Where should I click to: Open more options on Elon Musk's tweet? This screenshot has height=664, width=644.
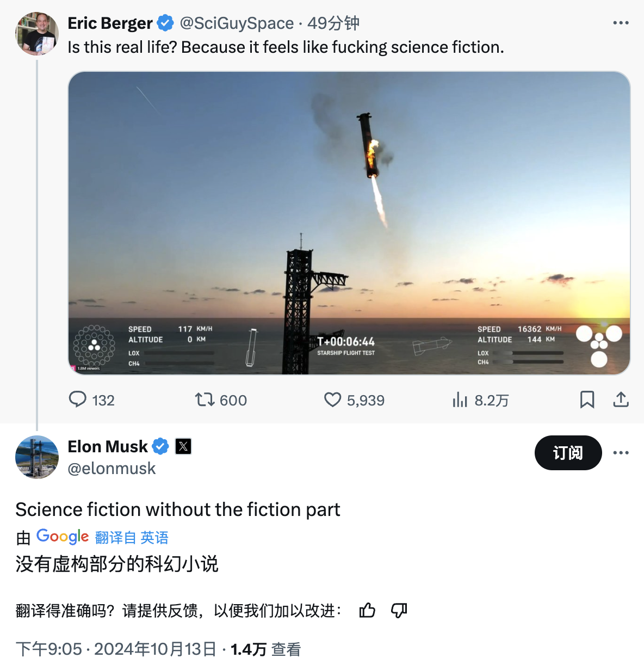[621, 453]
